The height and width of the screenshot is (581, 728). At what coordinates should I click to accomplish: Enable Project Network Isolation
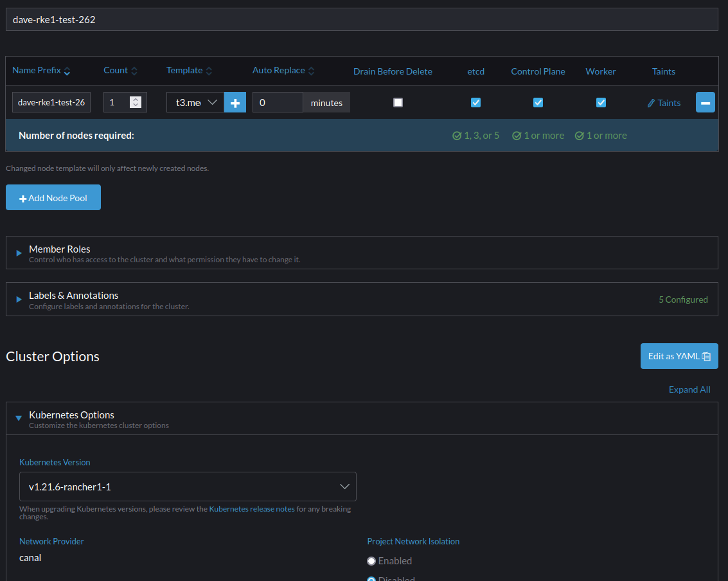point(371,560)
